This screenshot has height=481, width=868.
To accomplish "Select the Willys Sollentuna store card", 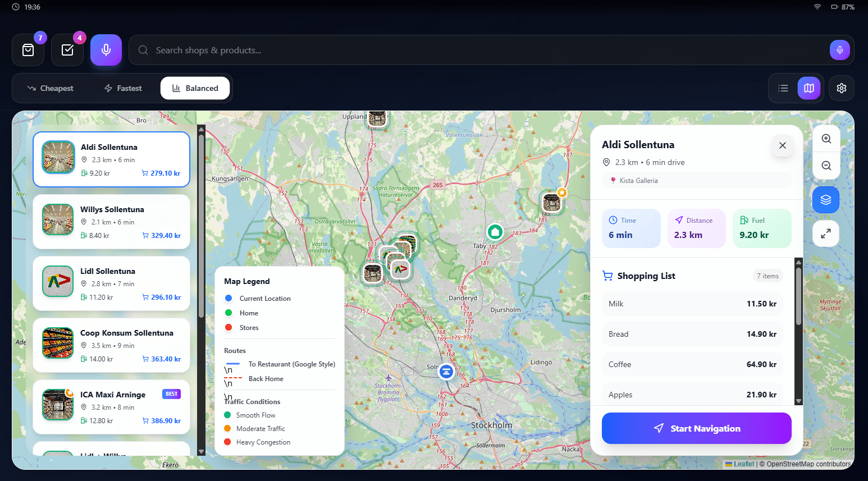I will click(x=111, y=222).
